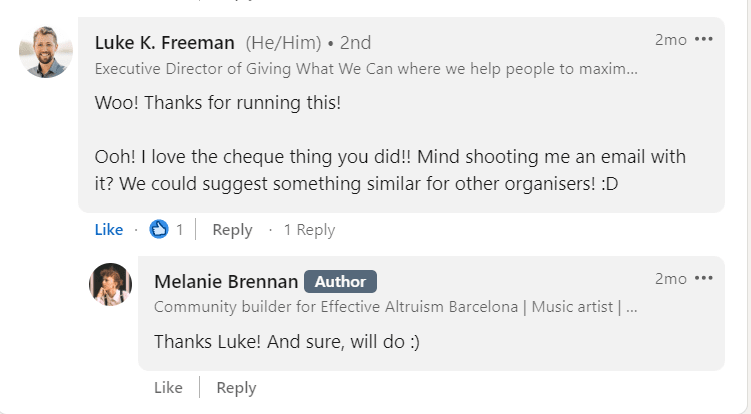Click the 2mo timestamp on Melanie's reply
The image size is (751, 414).
pyautogui.click(x=670, y=278)
